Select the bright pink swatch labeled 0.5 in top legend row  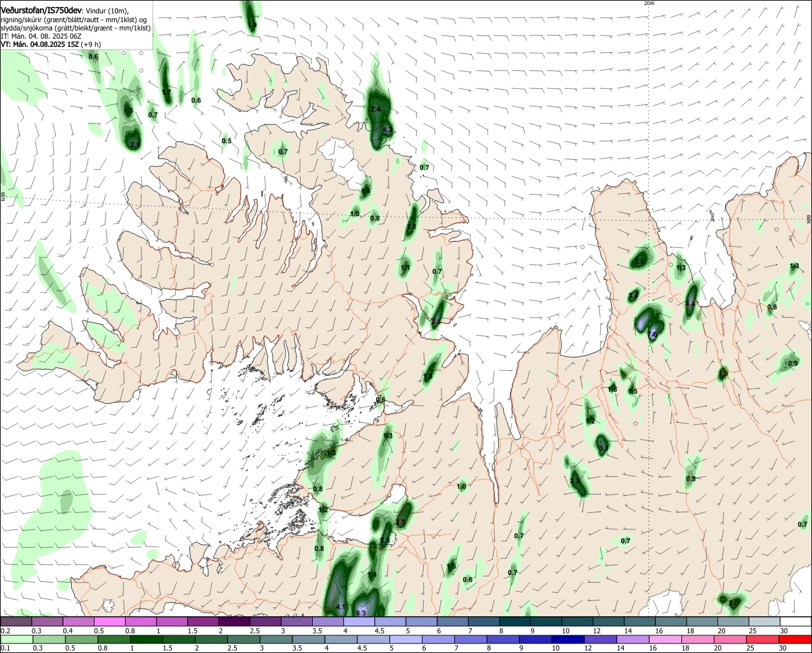[x=109, y=621]
